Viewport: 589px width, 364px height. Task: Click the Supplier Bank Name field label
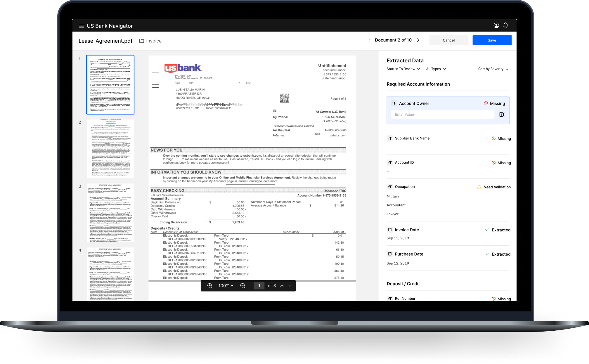[412, 138]
